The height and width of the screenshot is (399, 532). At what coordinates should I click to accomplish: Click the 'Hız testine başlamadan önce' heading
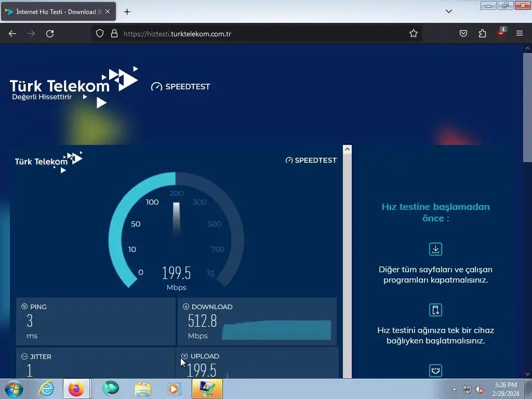[436, 212]
